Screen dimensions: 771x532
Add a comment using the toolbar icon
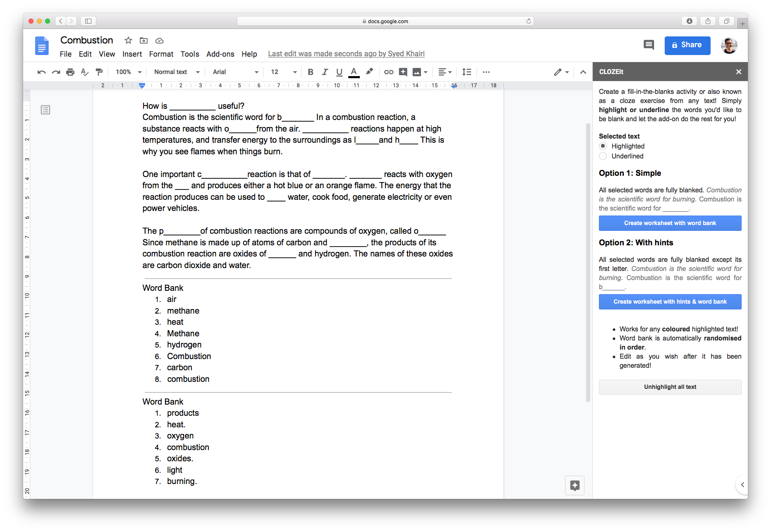(x=403, y=72)
